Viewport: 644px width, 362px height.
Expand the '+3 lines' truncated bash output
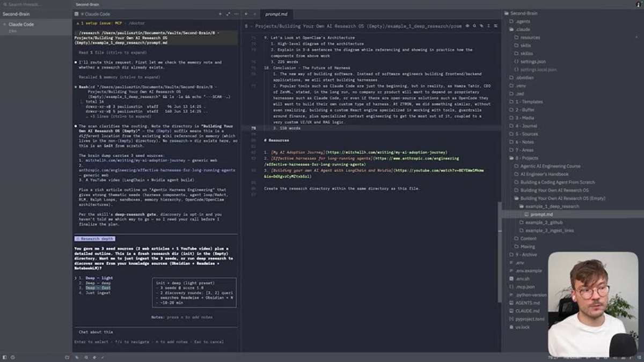coord(118,116)
